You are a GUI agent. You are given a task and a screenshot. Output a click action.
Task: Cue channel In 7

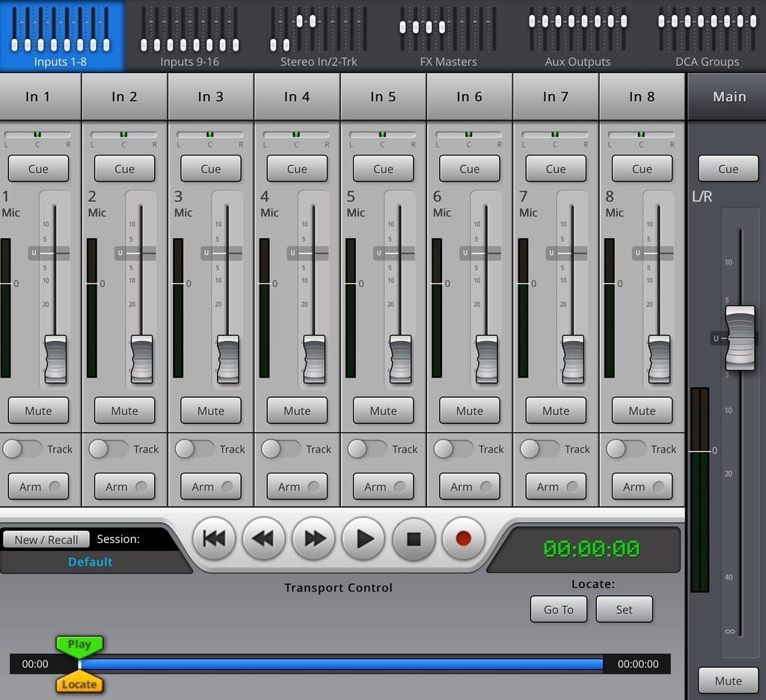click(556, 168)
